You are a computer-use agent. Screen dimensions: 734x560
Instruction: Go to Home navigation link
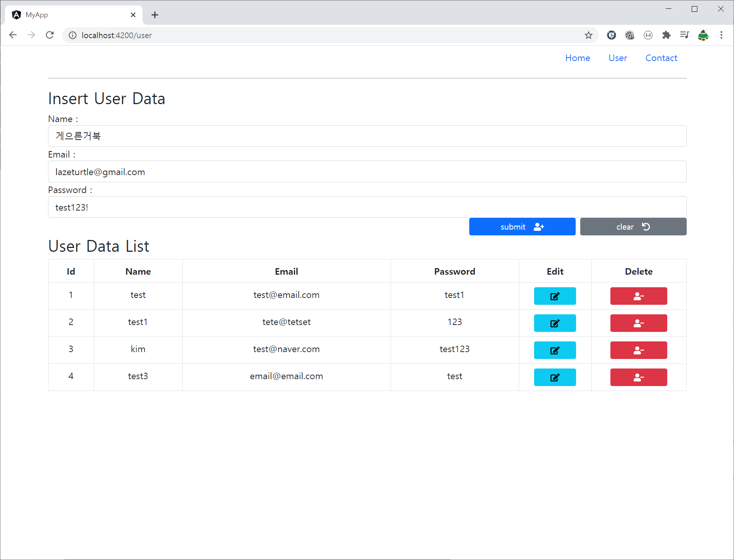point(577,58)
